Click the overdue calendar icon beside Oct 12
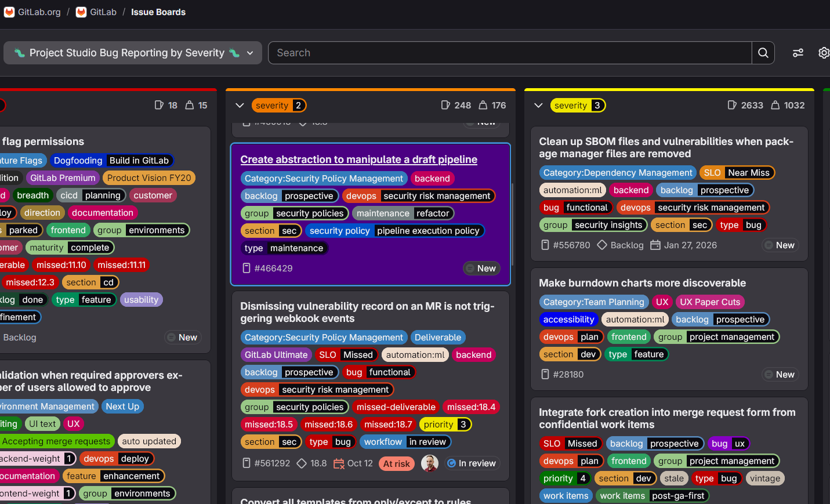Image resolution: width=830 pixels, height=504 pixels. pyautogui.click(x=339, y=463)
